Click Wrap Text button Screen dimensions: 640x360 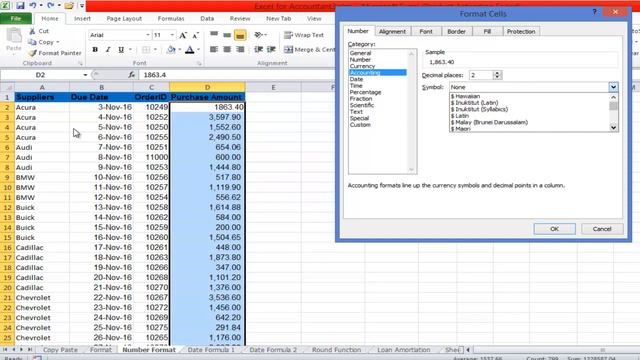(304, 35)
